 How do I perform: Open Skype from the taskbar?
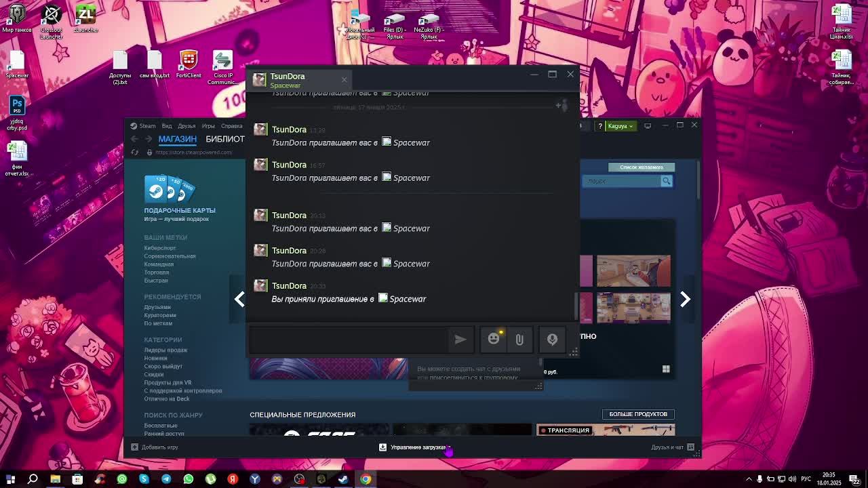point(144,479)
